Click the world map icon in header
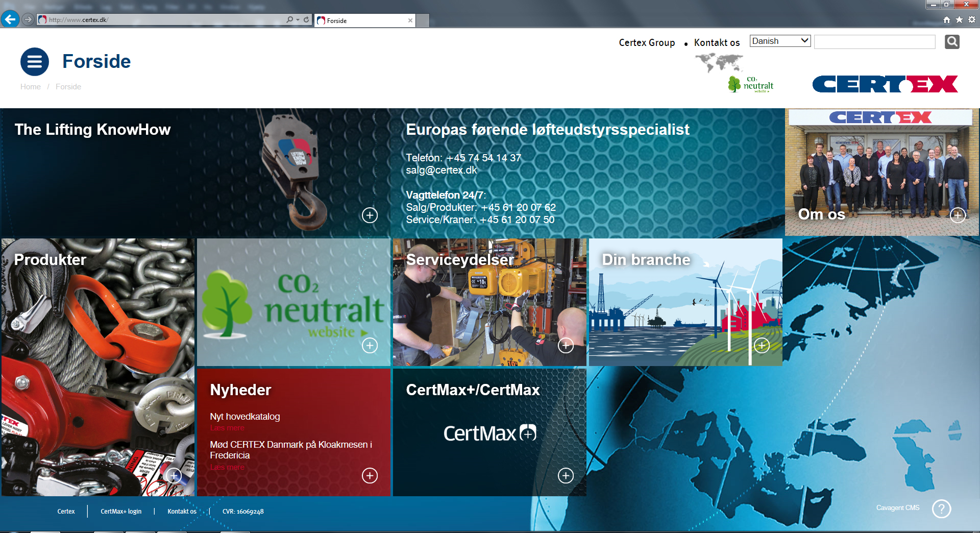The width and height of the screenshot is (980, 533). pos(719,63)
